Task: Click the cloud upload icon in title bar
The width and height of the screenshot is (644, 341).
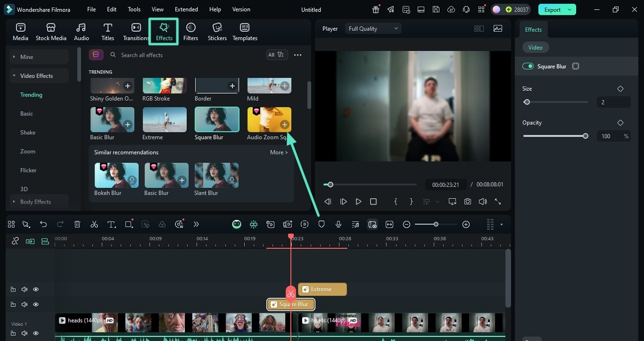Action: 451,9
